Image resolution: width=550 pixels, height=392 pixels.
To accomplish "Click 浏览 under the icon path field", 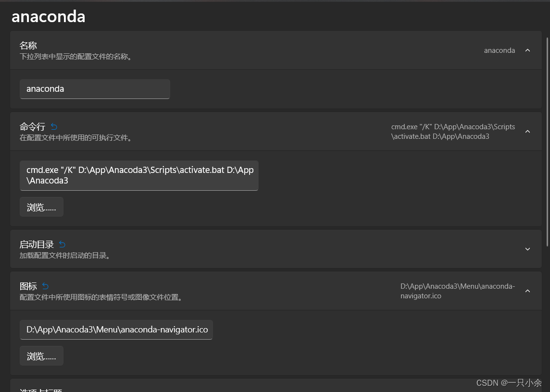I will coord(41,355).
